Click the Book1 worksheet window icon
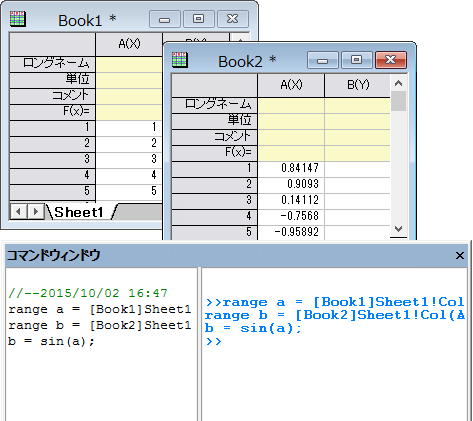This screenshot has width=473, height=421. pos(18,19)
